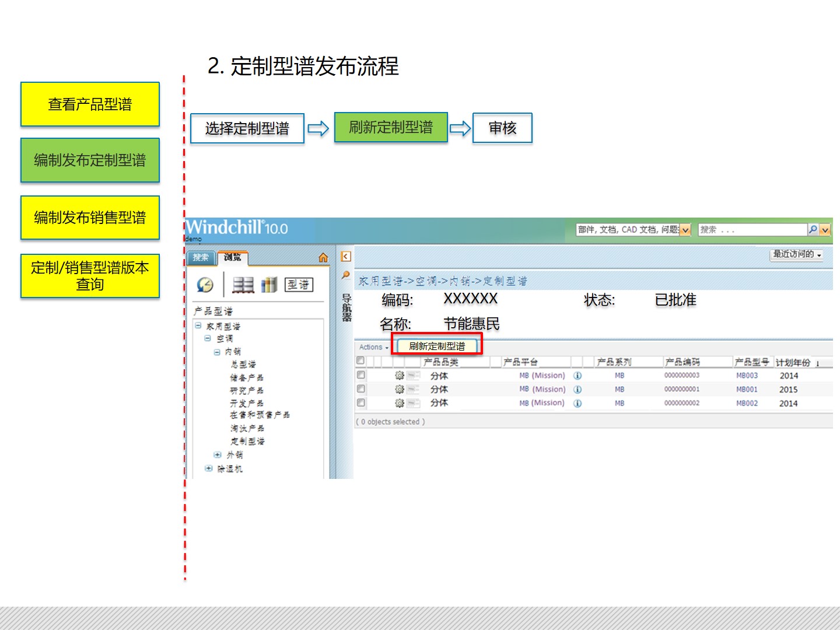Expand the 外销 tree node
This screenshot has height=630, width=840.
tap(218, 455)
